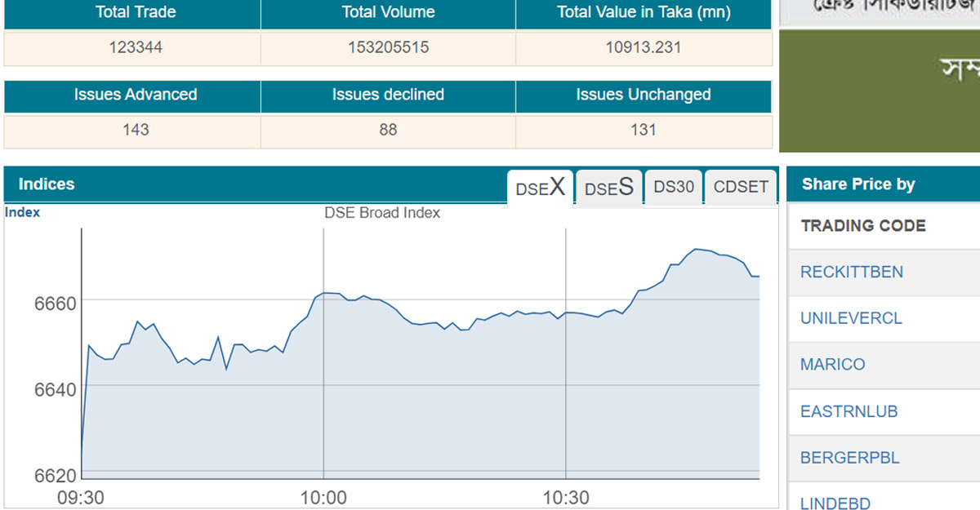This screenshot has height=510, width=980.
Task: Show the CDSET index chart tab
Action: coord(741,187)
